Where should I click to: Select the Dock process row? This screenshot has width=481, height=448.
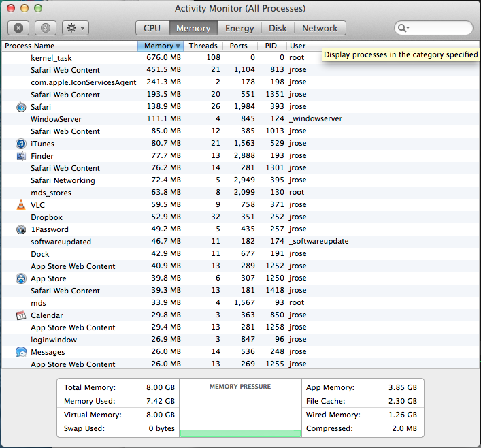(240, 254)
